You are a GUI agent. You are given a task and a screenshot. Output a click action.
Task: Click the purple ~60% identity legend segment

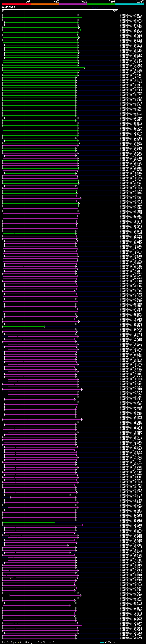pyautogui.click(x=73, y=4)
